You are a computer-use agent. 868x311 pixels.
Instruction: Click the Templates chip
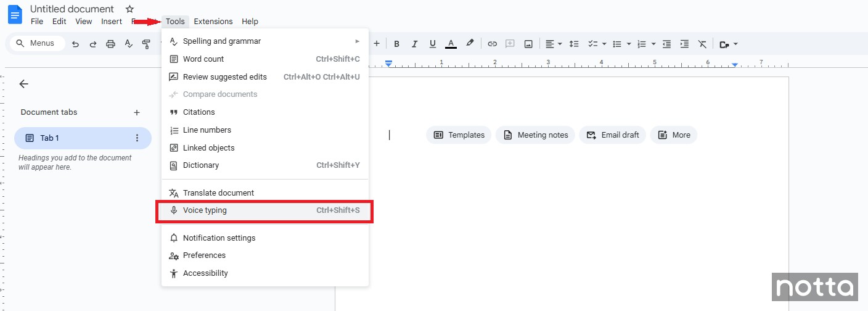(x=459, y=135)
